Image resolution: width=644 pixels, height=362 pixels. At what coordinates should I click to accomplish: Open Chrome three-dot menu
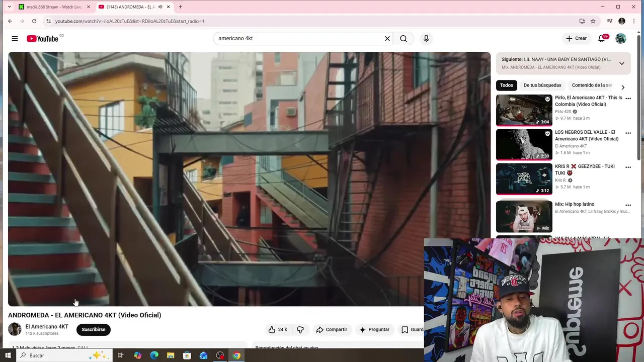pyautogui.click(x=634, y=21)
